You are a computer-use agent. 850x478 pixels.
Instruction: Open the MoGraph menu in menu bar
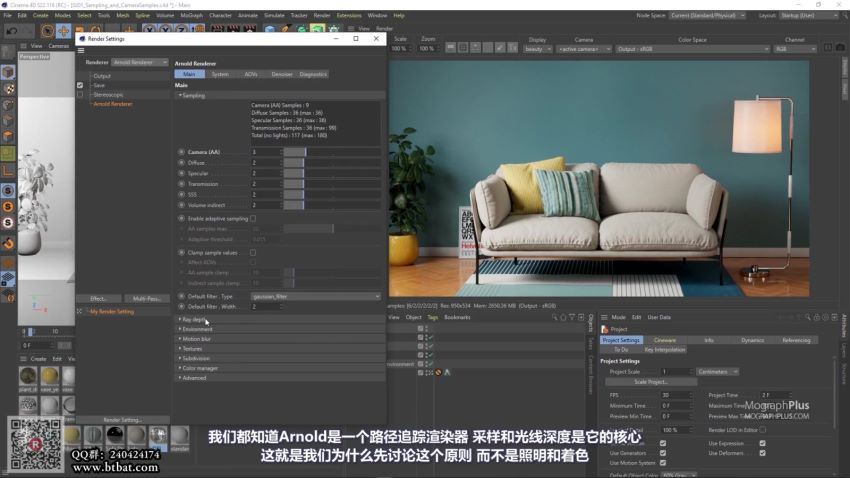191,16
